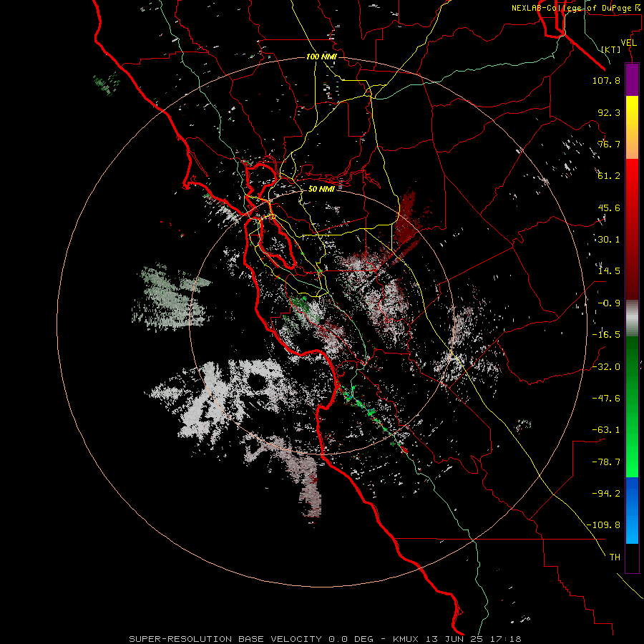Click the TH label on the legend

point(615,557)
